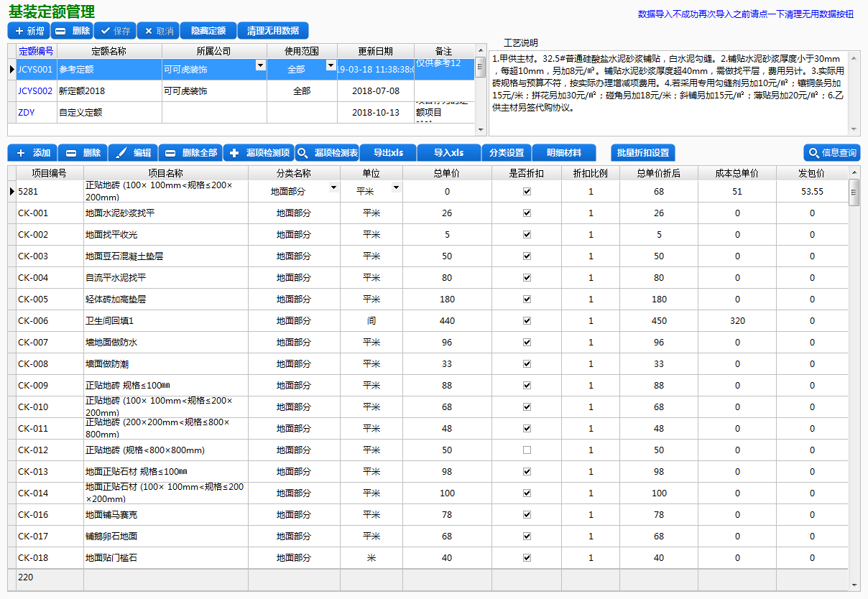Open the 信息查询 search button

coord(831,153)
